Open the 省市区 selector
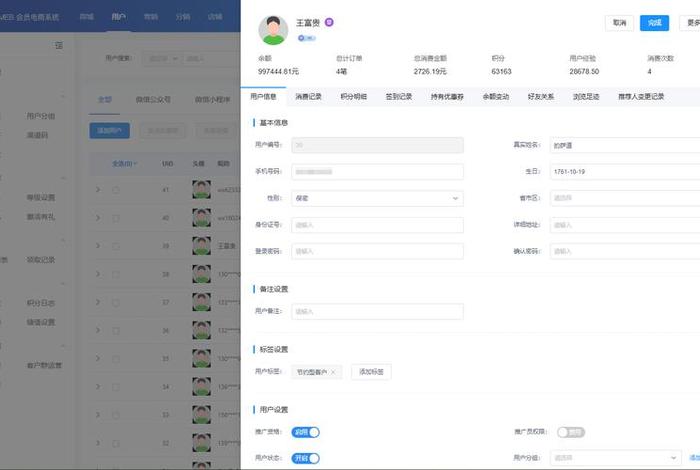 [625, 198]
